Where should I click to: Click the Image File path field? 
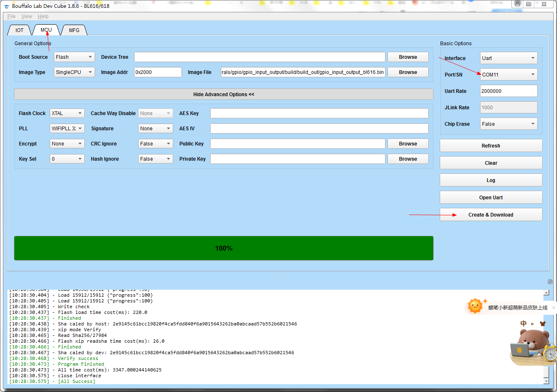click(x=303, y=72)
